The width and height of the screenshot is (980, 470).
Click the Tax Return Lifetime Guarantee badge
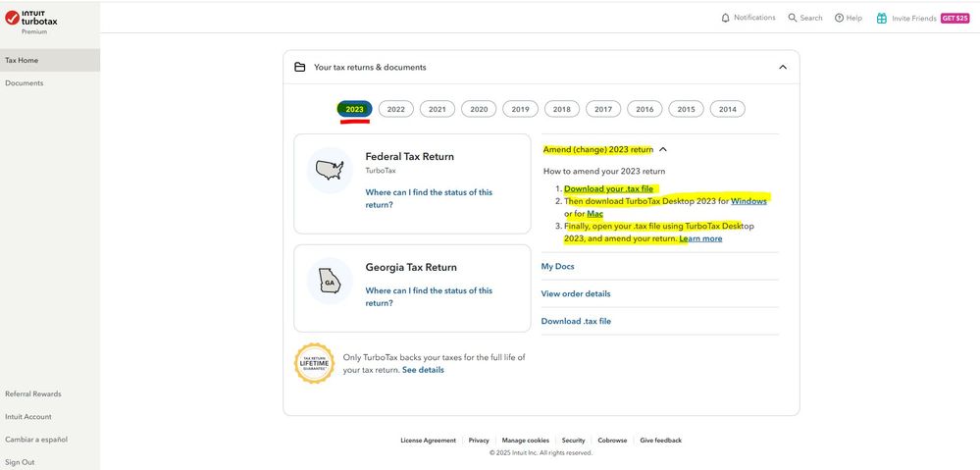click(315, 363)
